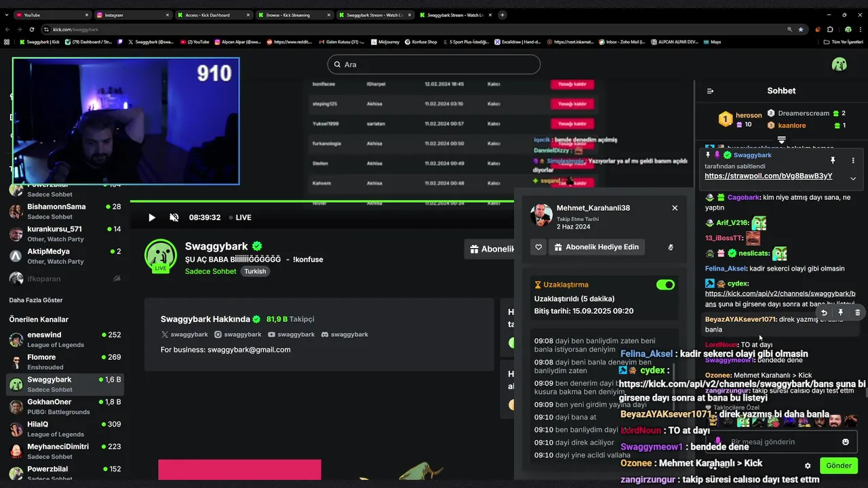This screenshot has width=868, height=488.
Task: Open the strawpoll.com pinned link
Action: pos(768,176)
